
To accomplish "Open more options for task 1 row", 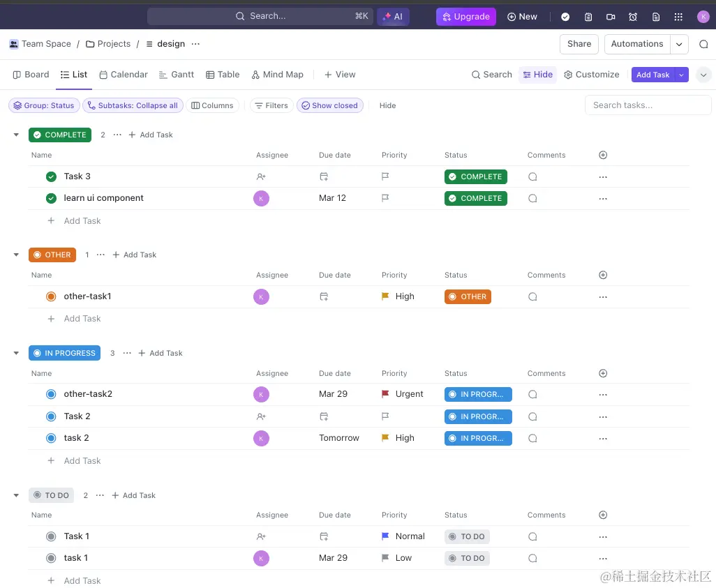I will click(603, 558).
